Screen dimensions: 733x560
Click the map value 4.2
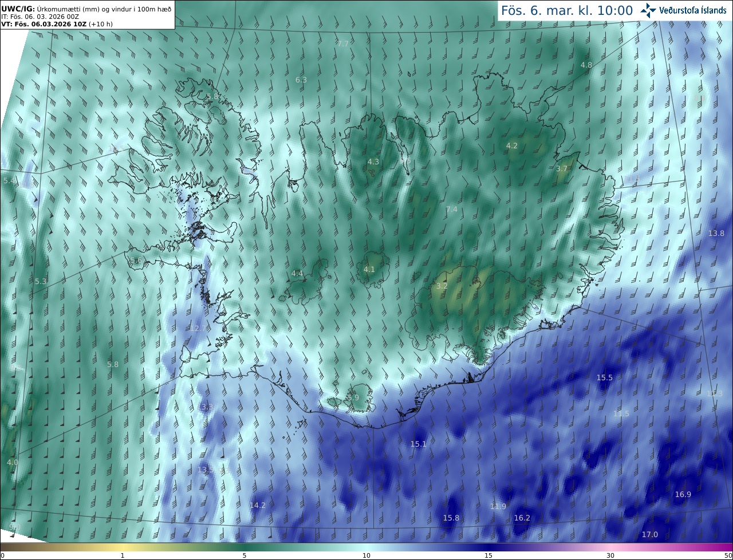click(x=512, y=145)
